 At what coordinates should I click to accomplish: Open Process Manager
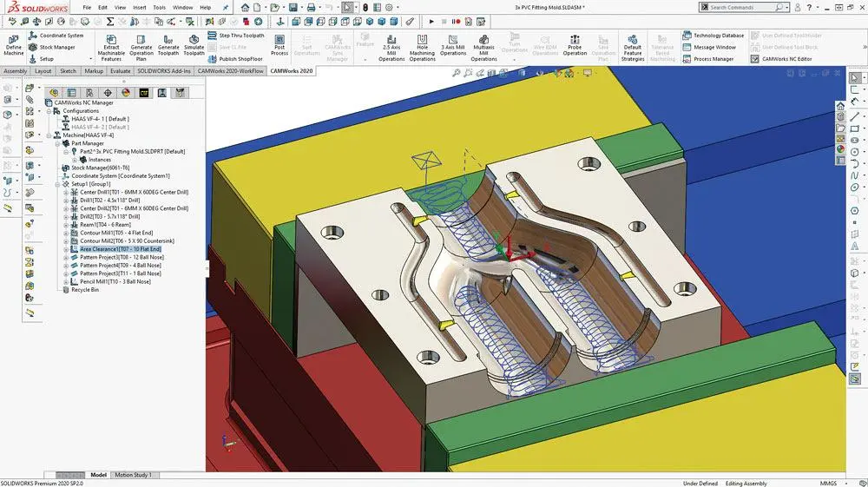(x=708, y=59)
